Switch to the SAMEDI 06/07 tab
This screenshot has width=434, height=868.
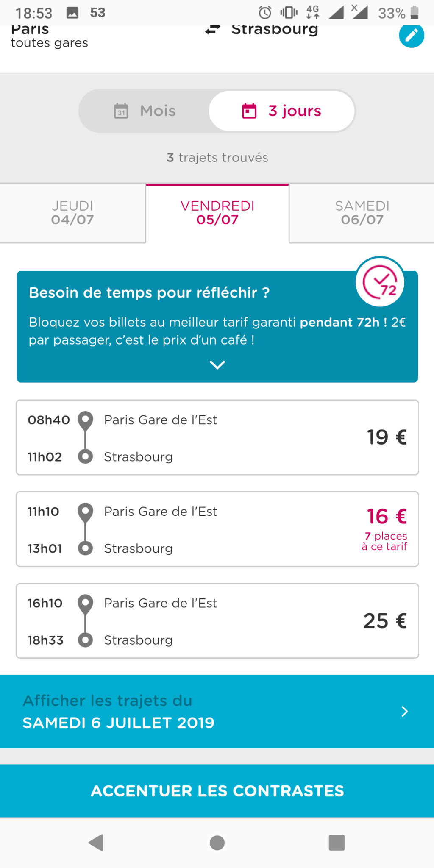(362, 213)
